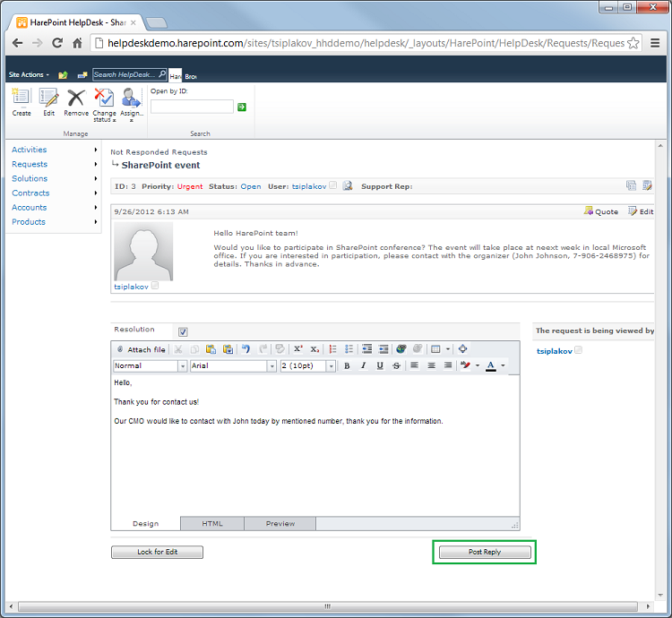Click the tsiplakov avatar picture

coord(143,251)
